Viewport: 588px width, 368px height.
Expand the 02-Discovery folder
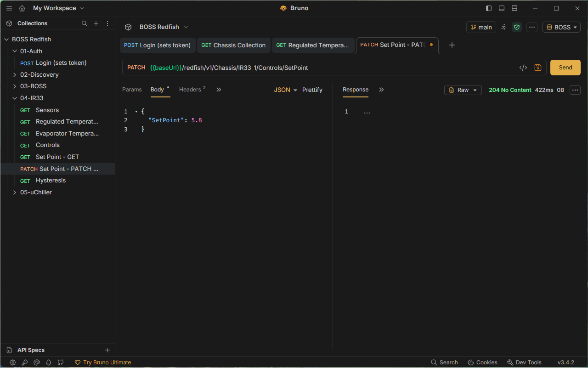tap(15, 75)
